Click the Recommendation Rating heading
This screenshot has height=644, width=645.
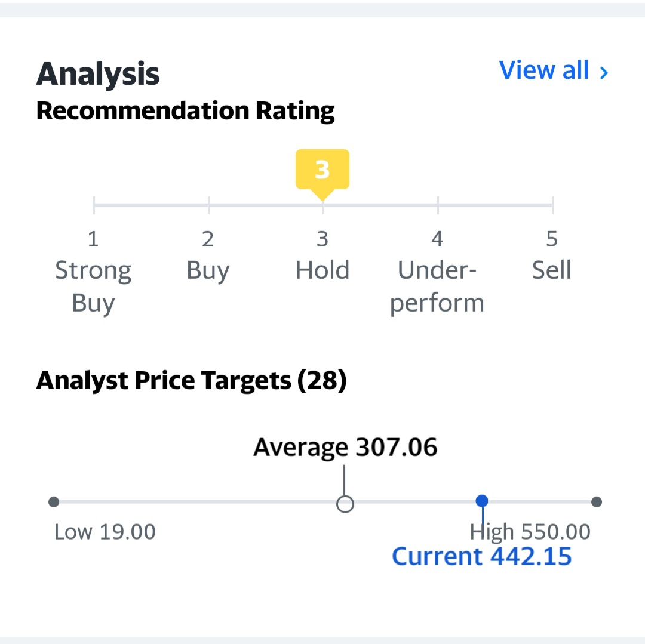(186, 112)
